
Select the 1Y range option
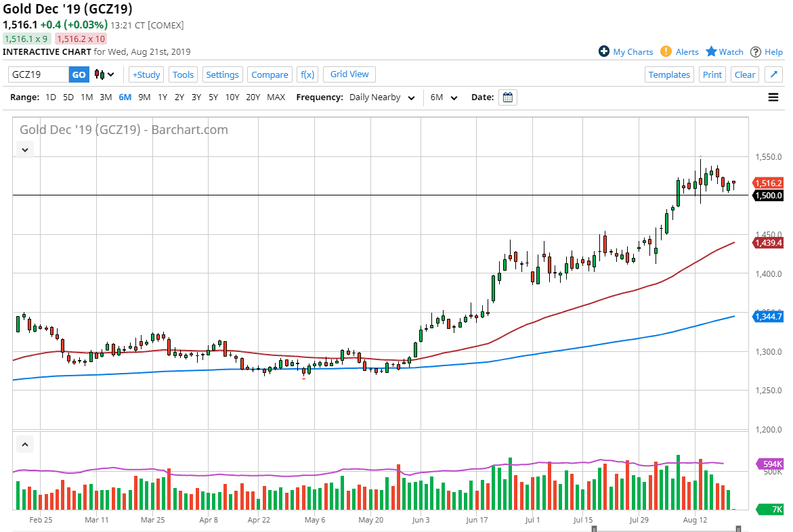163,97
